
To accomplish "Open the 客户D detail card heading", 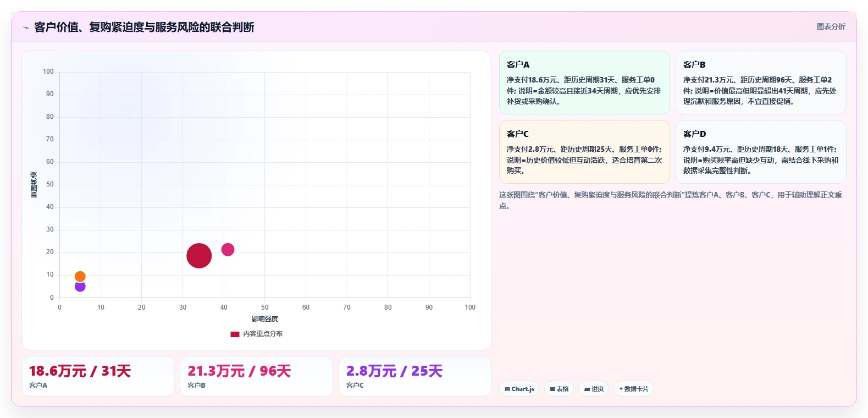I will [695, 134].
